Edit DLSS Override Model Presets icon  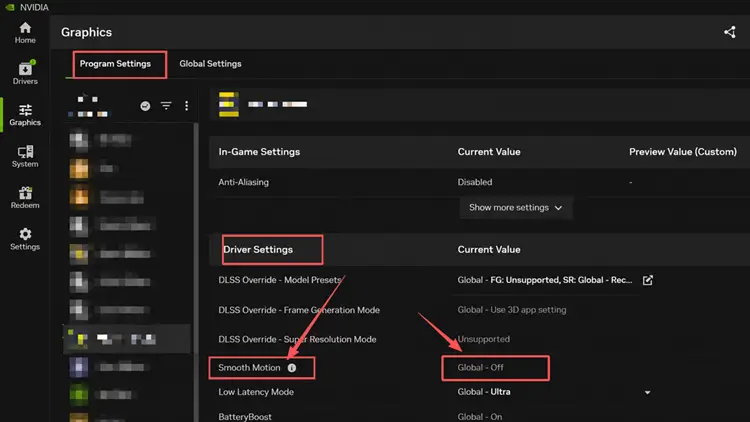648,280
